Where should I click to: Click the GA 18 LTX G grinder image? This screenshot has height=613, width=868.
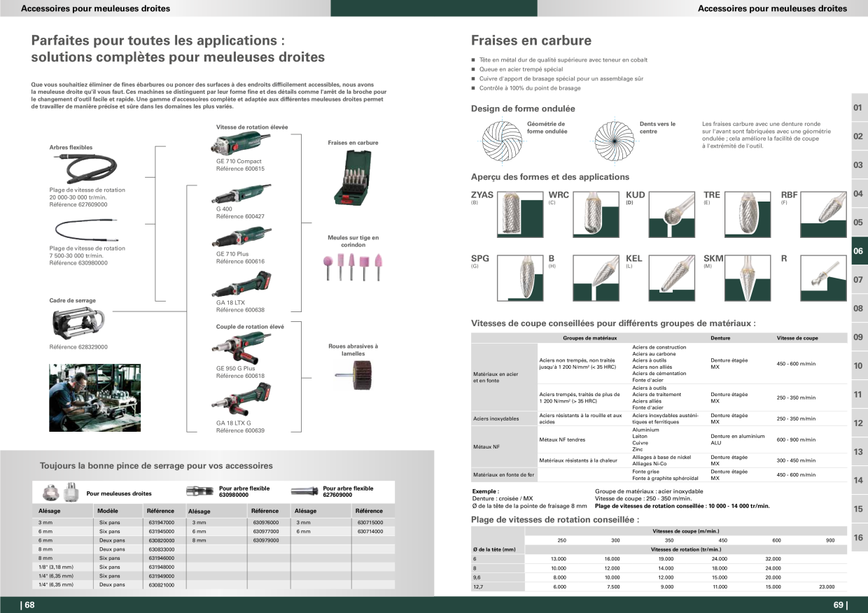[242, 401]
